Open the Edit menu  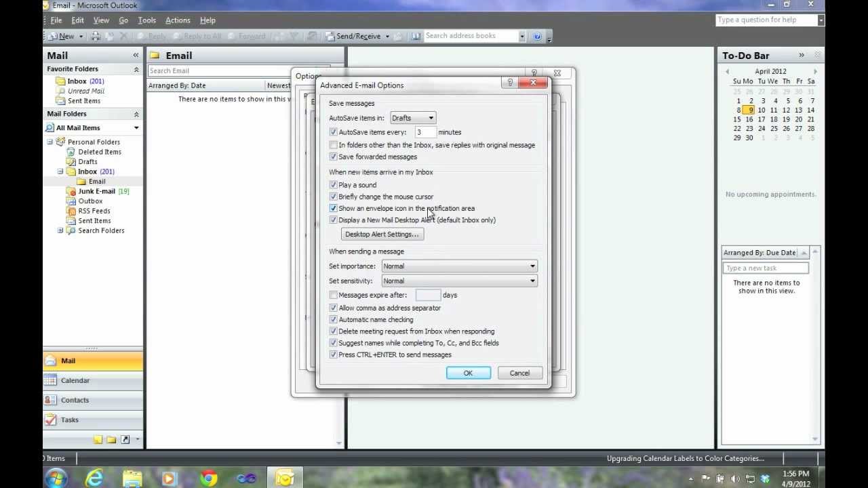[x=78, y=20]
